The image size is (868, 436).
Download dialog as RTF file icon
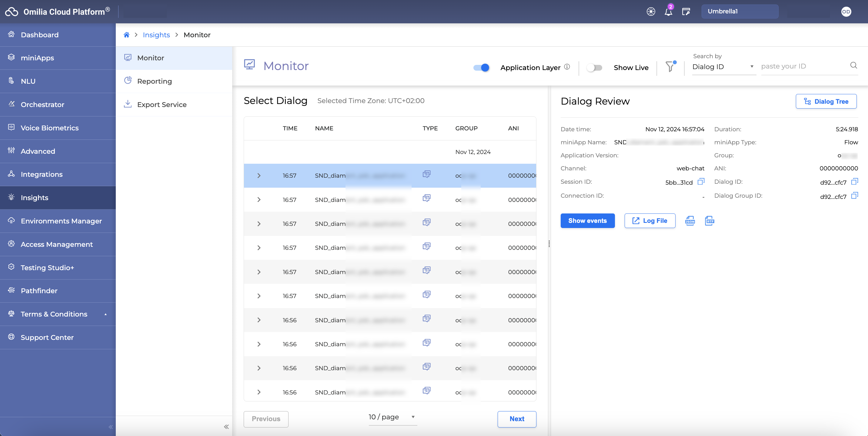pos(709,221)
